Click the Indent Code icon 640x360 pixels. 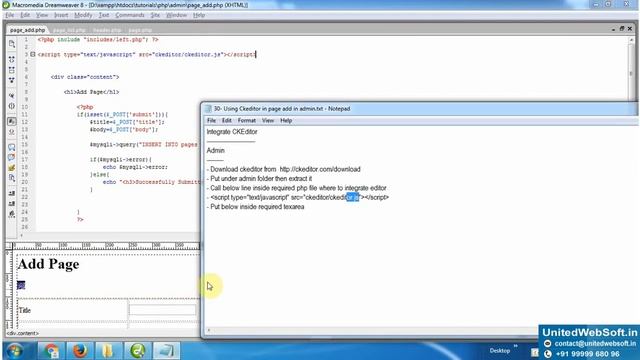pyautogui.click(x=12, y=193)
